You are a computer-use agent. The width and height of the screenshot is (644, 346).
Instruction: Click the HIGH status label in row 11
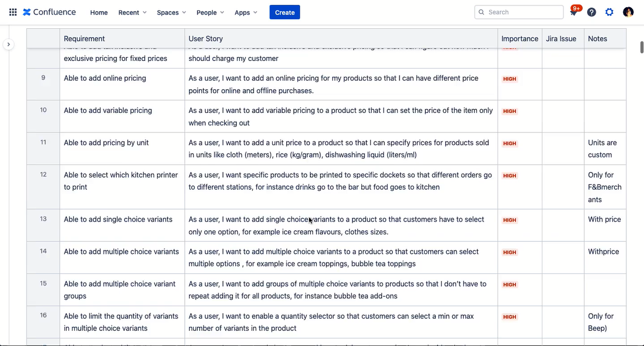(510, 144)
